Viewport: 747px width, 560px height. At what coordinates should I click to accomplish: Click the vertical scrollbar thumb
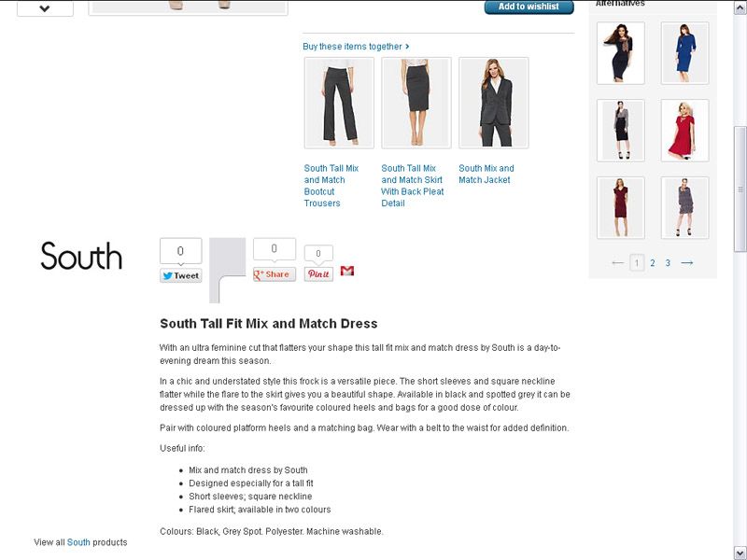[x=740, y=189]
